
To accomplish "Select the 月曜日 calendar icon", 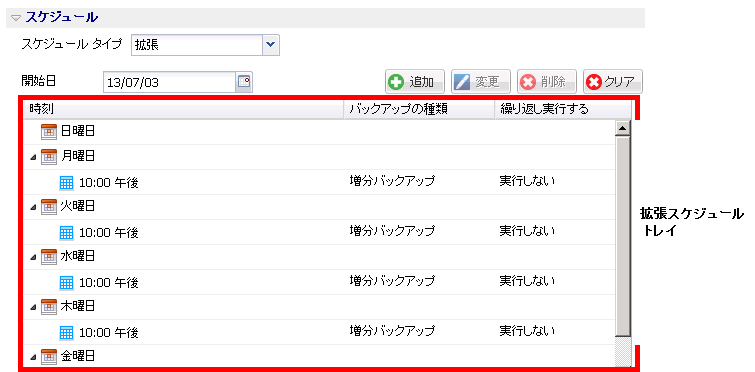I will [49, 156].
